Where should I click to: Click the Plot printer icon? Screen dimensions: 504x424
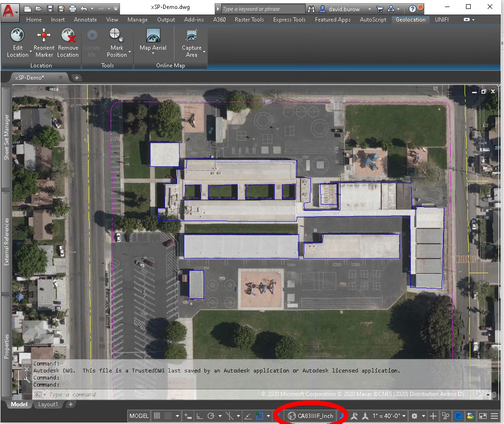click(73, 9)
